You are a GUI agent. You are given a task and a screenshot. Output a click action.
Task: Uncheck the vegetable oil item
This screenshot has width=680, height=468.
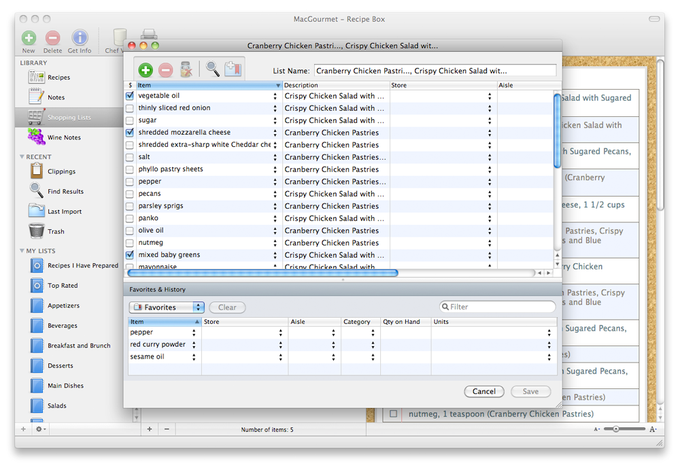[x=129, y=96]
